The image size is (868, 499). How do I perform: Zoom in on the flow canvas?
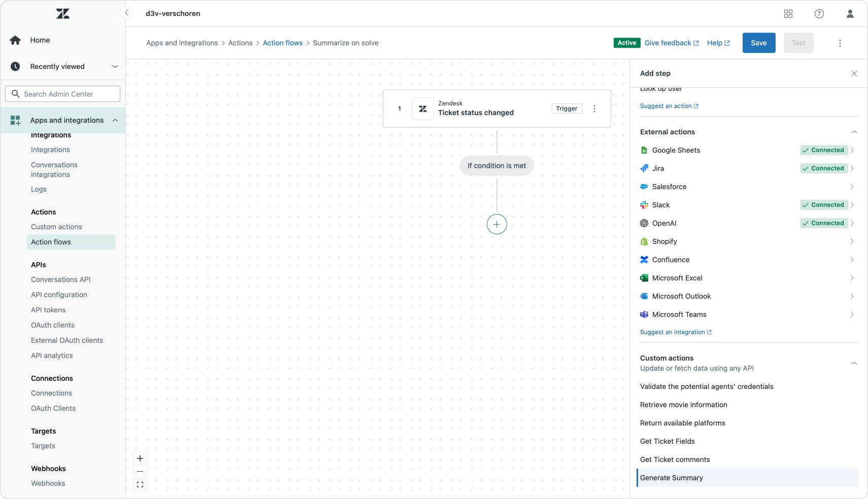(x=140, y=458)
